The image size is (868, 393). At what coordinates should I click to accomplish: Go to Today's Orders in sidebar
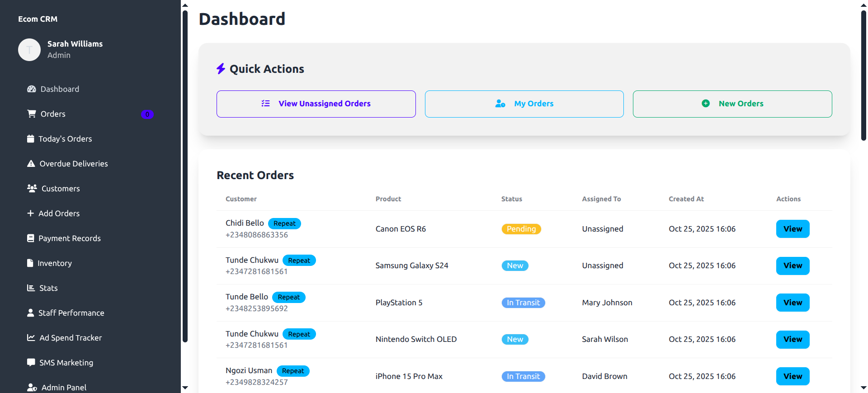(90, 139)
